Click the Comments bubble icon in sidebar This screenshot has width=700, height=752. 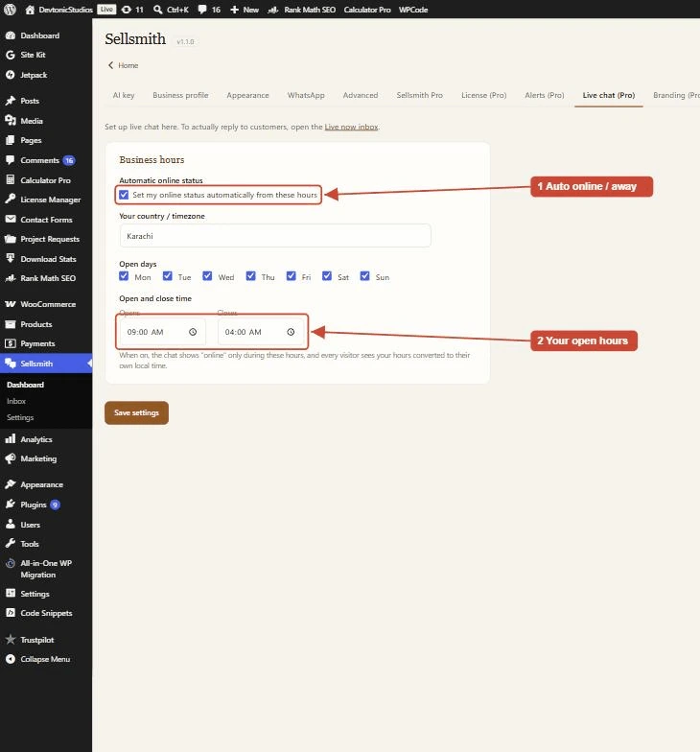(11, 160)
